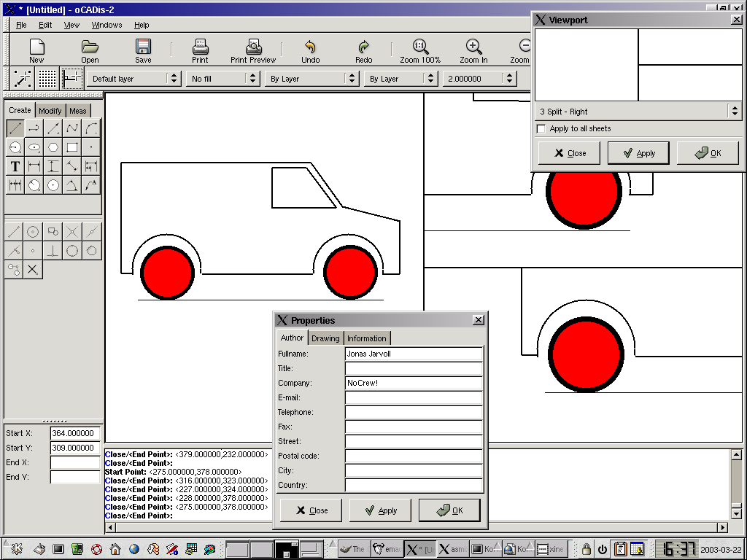
Task: Switch to the Drawing tab in Properties
Action: [325, 338]
